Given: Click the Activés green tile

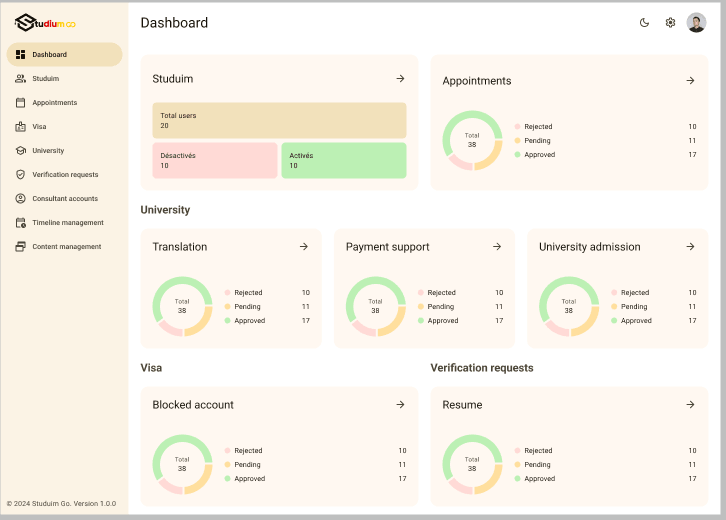Looking at the screenshot, I should (343, 160).
